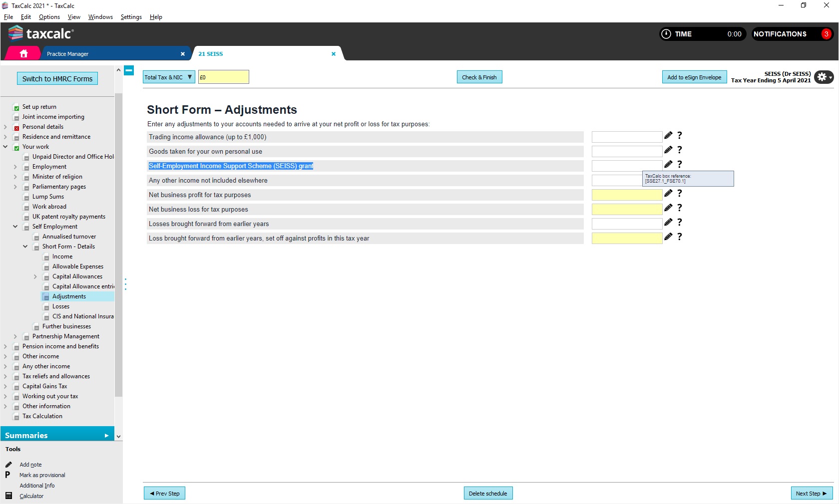Click Additional Info in Tools
The height and width of the screenshot is (504, 839).
click(x=37, y=486)
